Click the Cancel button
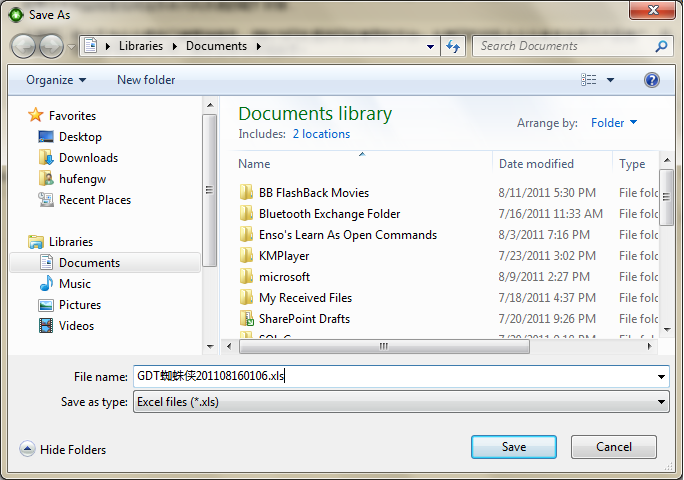Viewport: 684px width, 480px height. pyautogui.click(x=614, y=447)
